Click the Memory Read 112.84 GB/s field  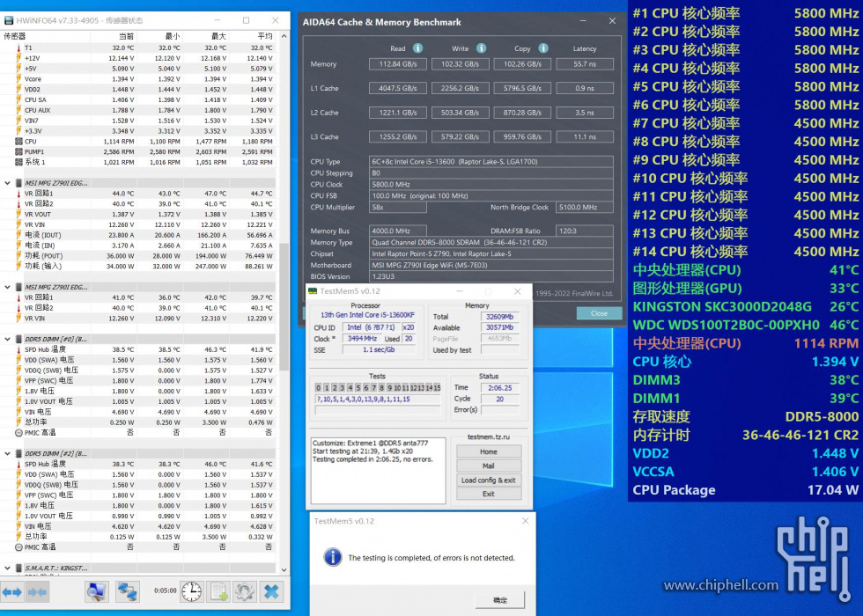[397, 63]
